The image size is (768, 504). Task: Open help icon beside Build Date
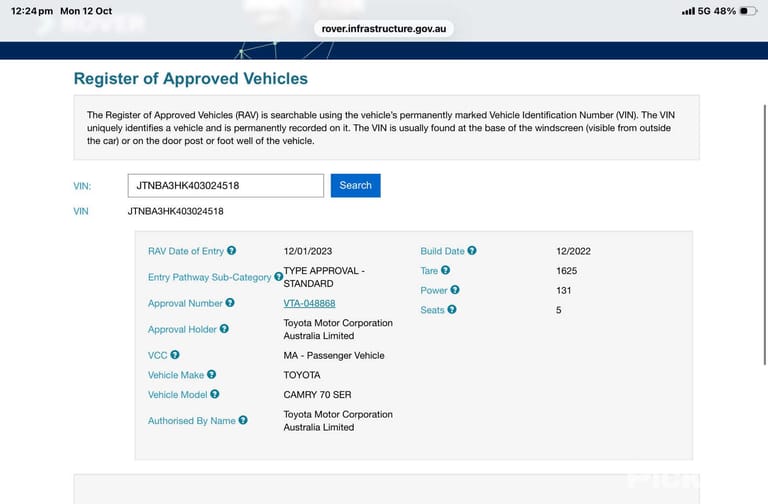(x=472, y=250)
